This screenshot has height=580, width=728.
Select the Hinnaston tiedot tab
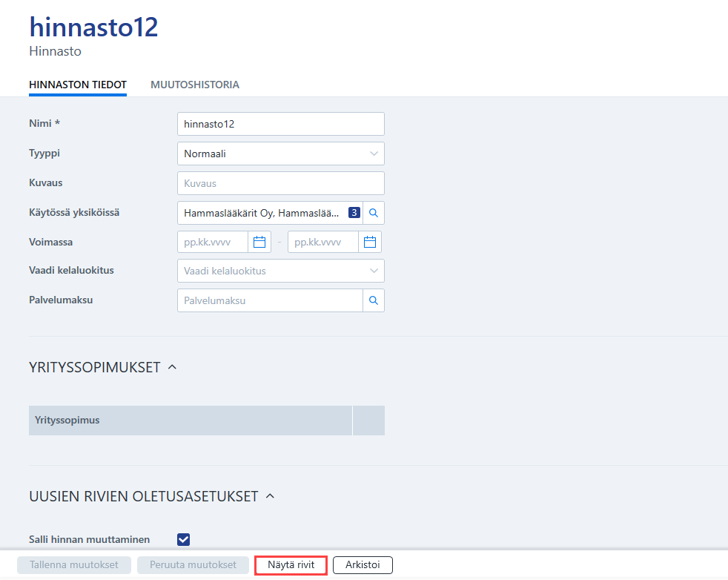point(78,85)
